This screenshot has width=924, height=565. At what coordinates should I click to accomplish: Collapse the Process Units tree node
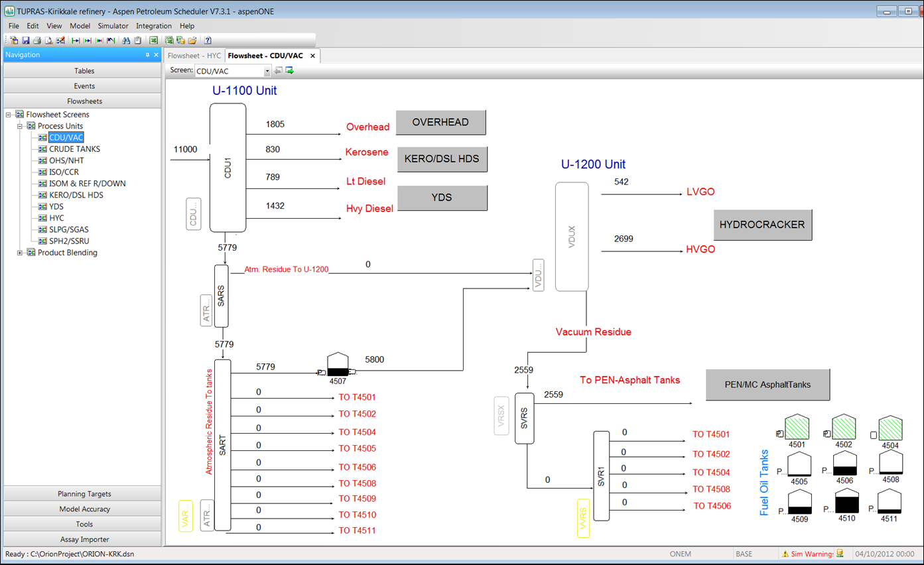21,126
